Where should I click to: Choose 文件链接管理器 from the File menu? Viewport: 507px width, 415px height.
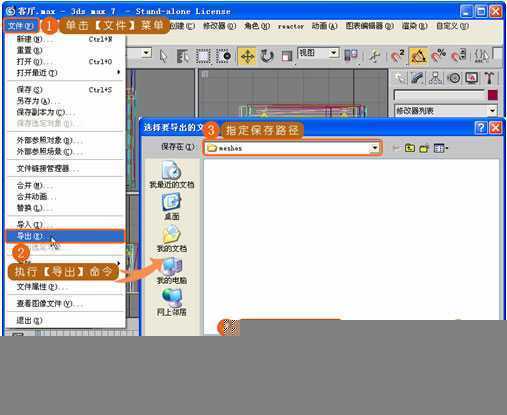coord(66,168)
